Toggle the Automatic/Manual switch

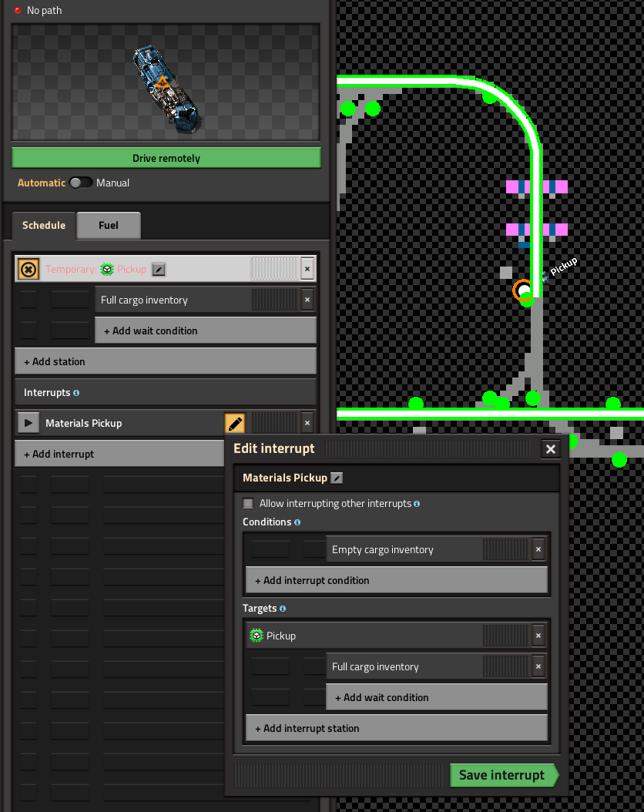[x=81, y=183]
